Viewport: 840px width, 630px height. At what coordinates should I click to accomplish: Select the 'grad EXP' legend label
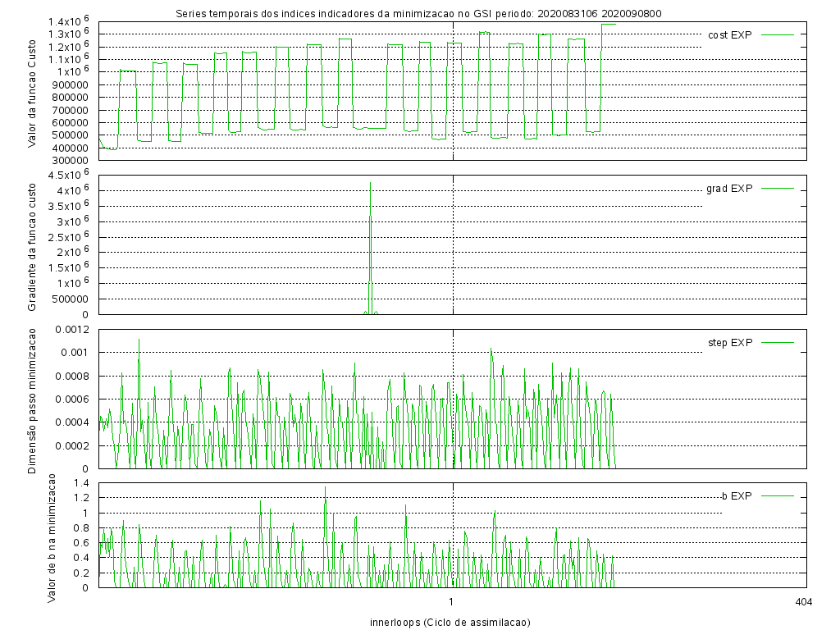(x=729, y=189)
